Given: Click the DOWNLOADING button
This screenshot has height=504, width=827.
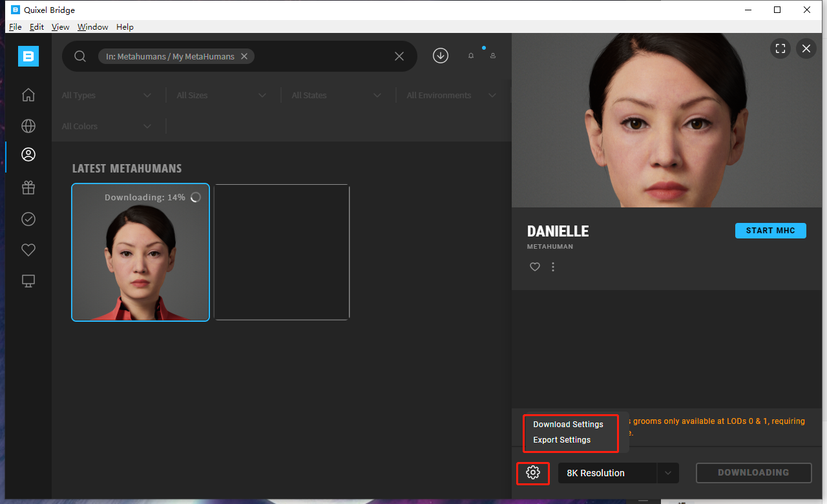Looking at the screenshot, I should tap(753, 473).
